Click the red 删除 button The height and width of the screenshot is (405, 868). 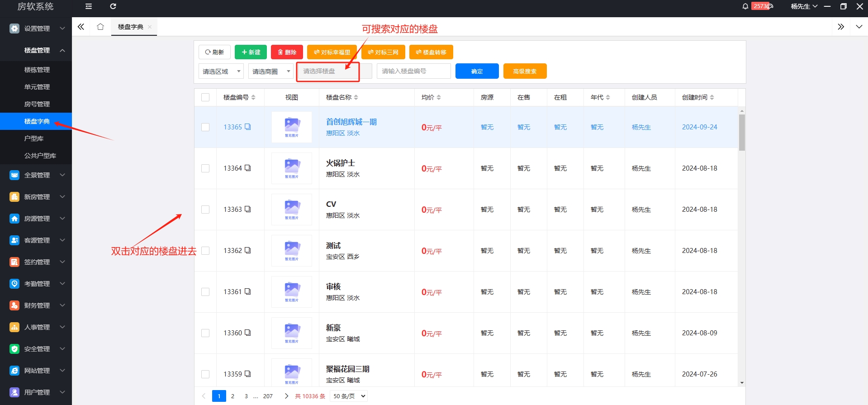pyautogui.click(x=287, y=52)
